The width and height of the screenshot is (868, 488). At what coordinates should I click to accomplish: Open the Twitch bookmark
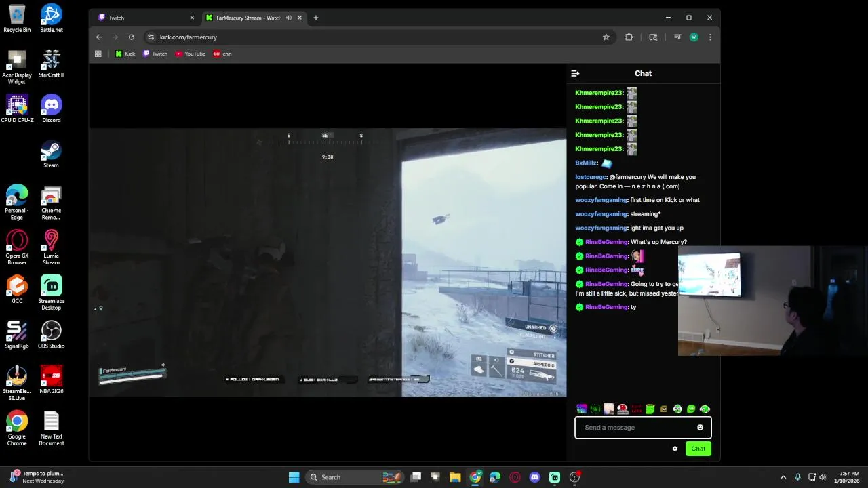(x=155, y=54)
